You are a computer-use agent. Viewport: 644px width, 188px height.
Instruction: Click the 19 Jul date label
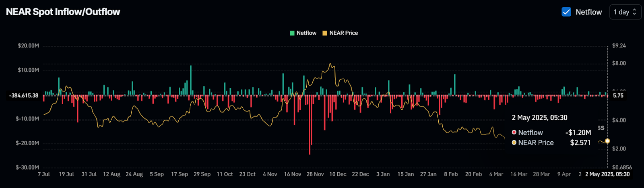tap(66, 174)
